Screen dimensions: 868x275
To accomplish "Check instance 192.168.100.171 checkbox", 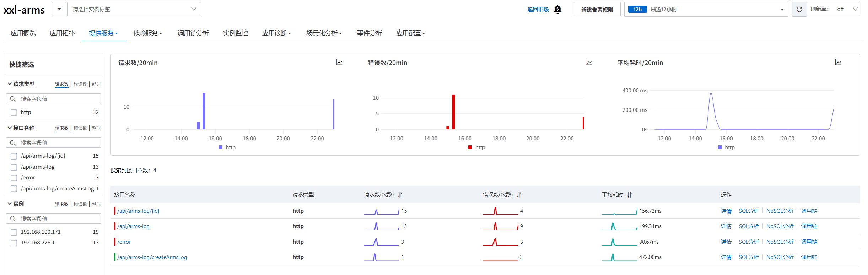I will pos(14,232).
